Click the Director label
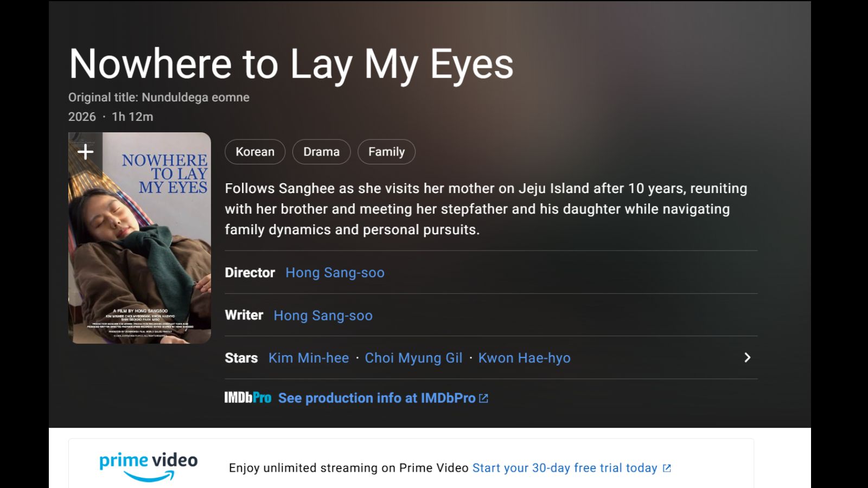Image resolution: width=868 pixels, height=488 pixels. click(x=250, y=273)
